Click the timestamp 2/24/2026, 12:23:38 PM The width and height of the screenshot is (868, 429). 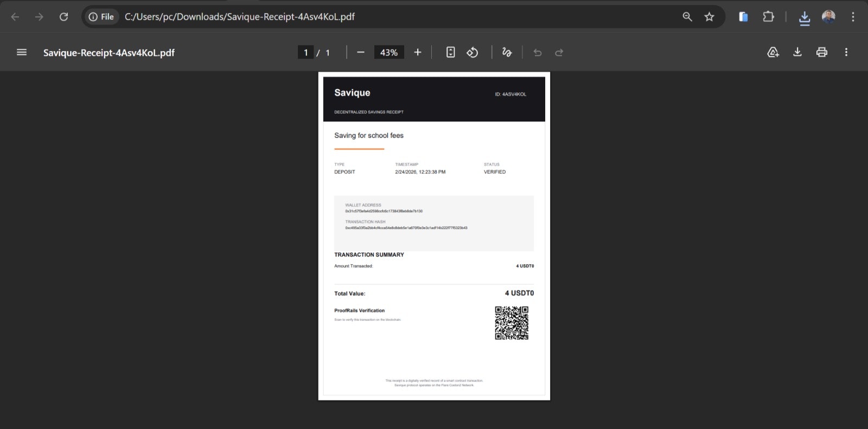[420, 172]
